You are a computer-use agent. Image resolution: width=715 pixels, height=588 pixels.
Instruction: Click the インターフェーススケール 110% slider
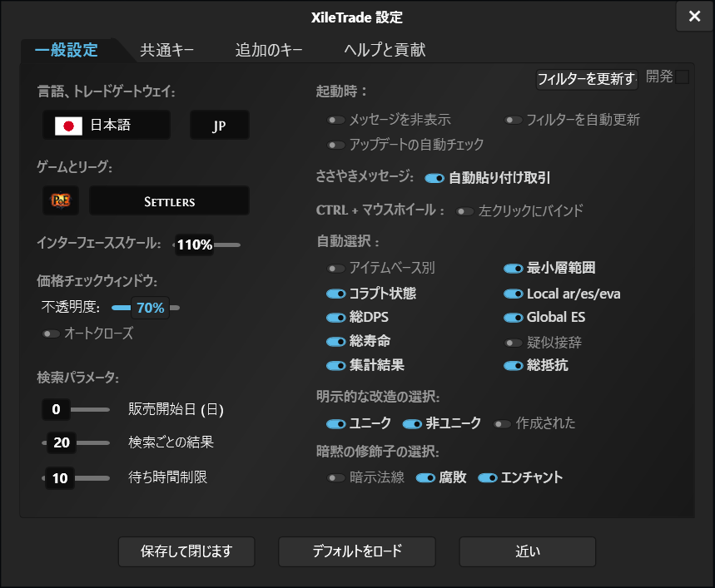click(x=206, y=245)
